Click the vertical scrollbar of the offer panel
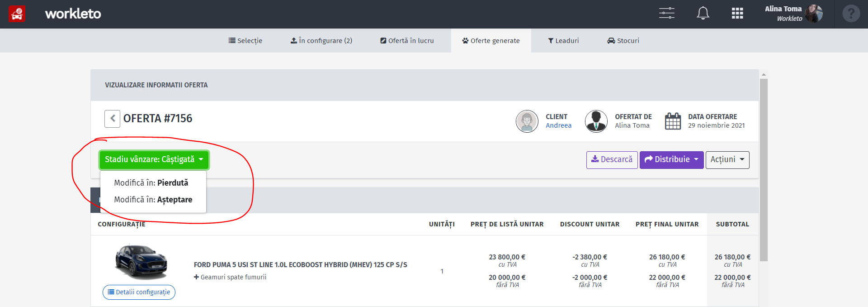This screenshot has height=307, width=868. 764,170
